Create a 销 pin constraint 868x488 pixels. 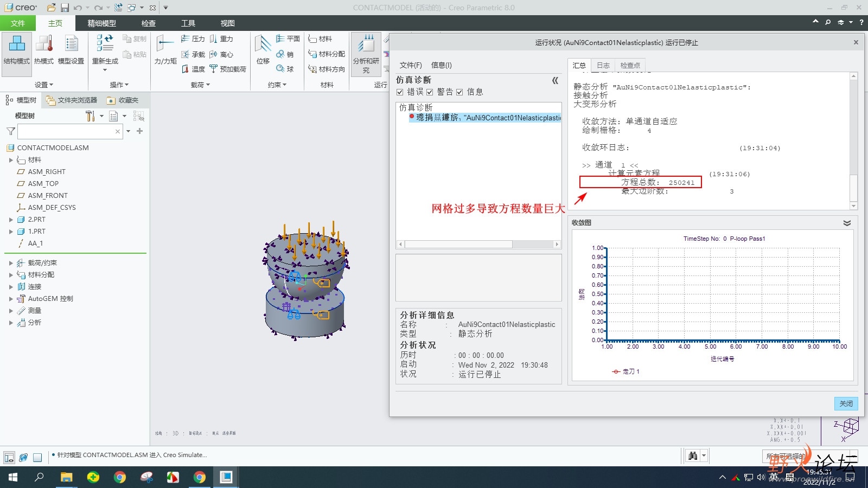(285, 54)
